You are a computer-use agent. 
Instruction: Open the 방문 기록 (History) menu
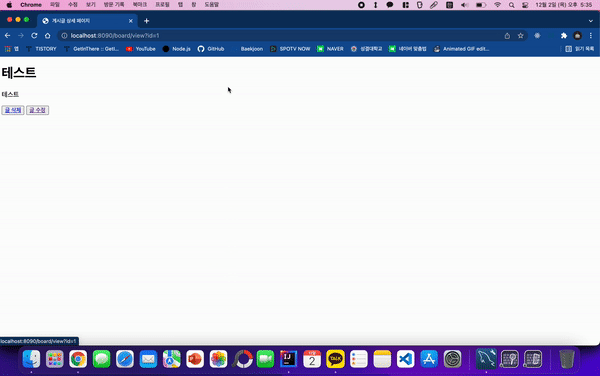pyautogui.click(x=114, y=5)
